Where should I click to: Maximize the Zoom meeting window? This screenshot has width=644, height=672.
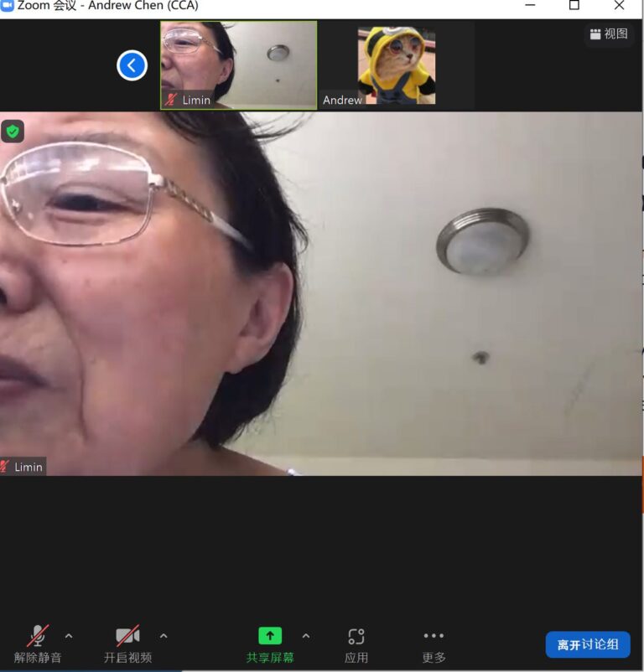click(x=574, y=5)
